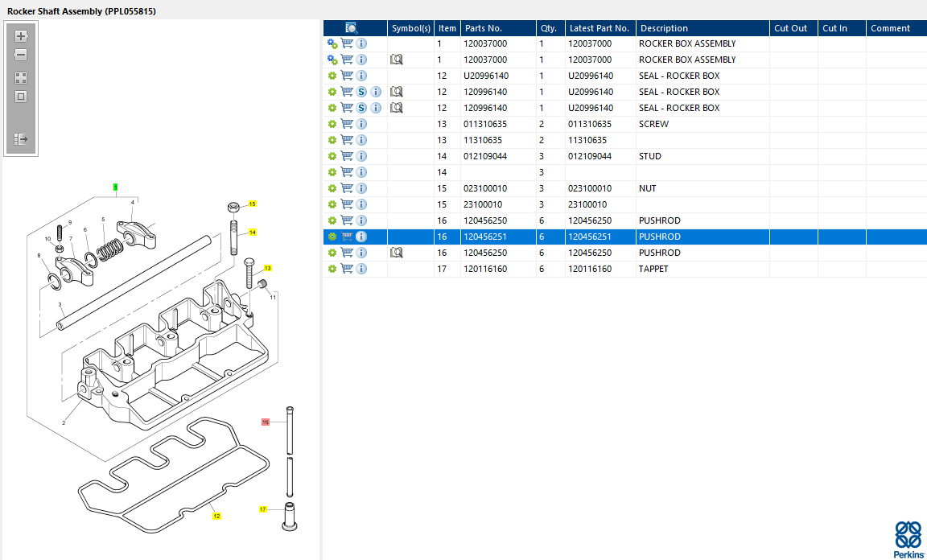Click the cart icon for U20996140 seal
Screen dimensions: 927x560
click(347, 76)
